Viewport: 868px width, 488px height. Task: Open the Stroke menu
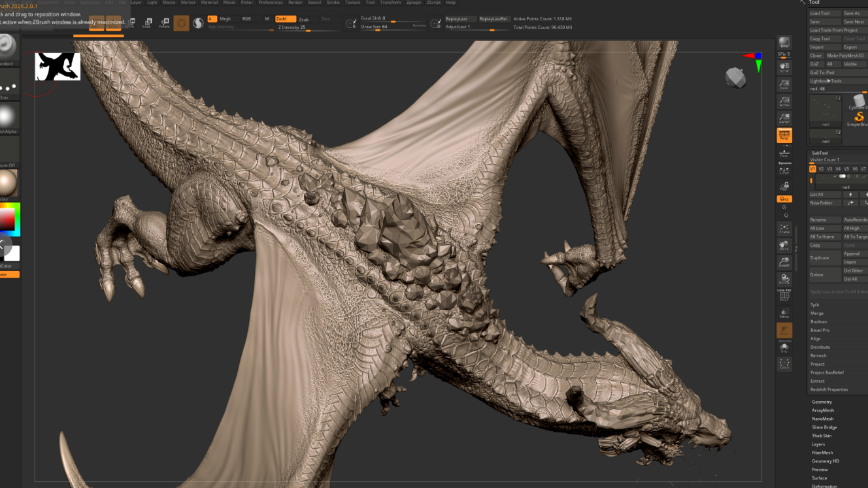pos(333,3)
